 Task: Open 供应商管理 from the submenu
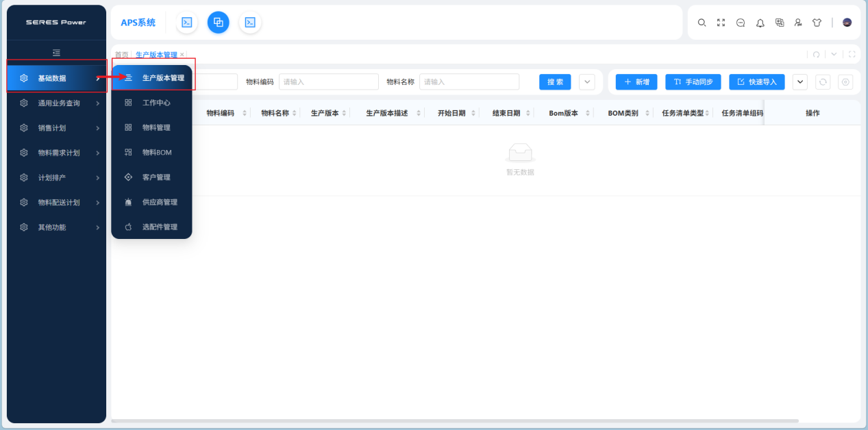[152, 202]
